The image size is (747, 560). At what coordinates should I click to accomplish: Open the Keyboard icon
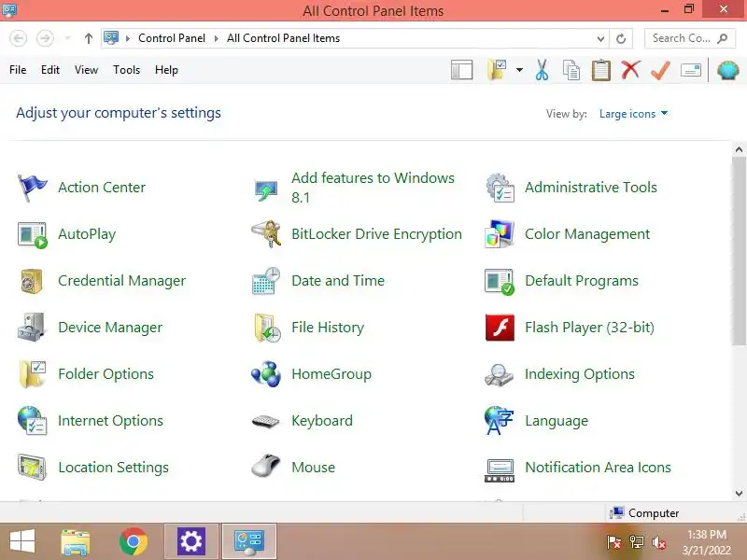click(265, 422)
